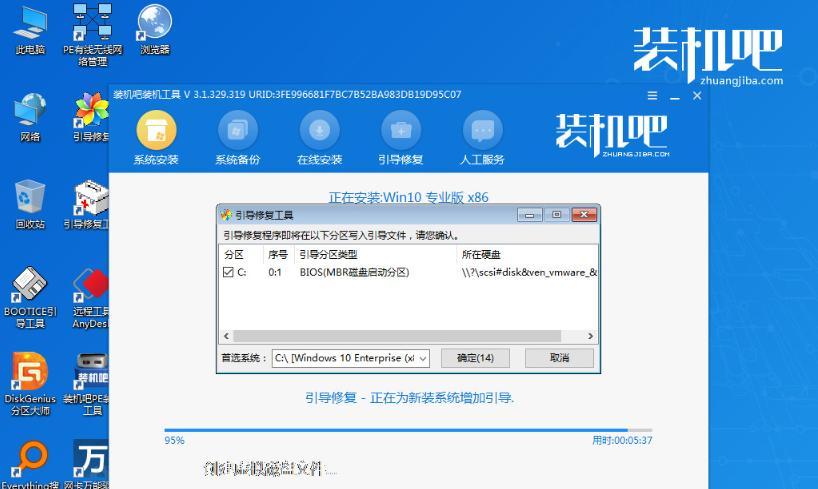Click 取消 in boot repair dialog
Screen dimensions: 818x489
[559, 358]
